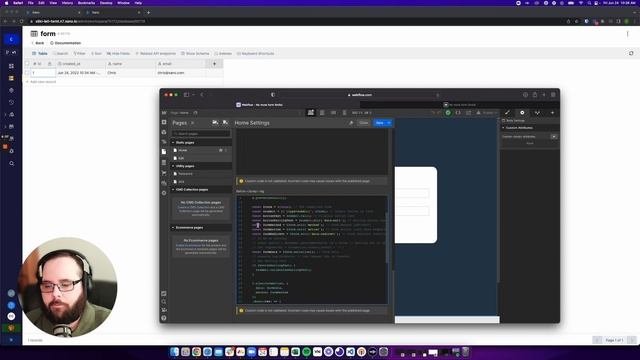
Task: Open the Webflow Ecommerce cart icon
Action: [x=164, y=173]
